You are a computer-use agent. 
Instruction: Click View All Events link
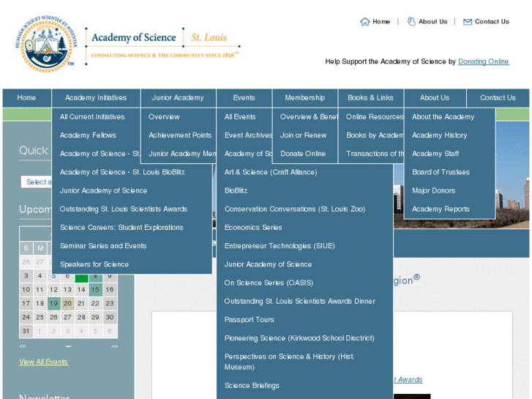click(x=43, y=362)
